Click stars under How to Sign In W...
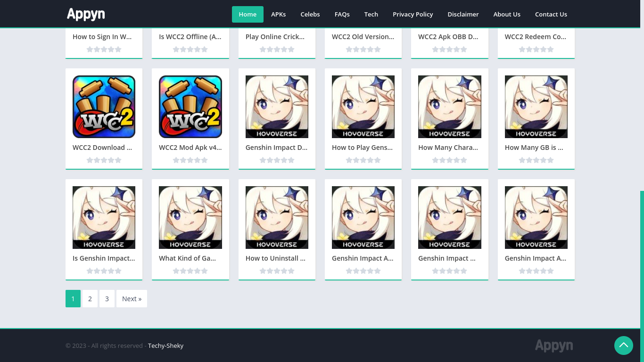This screenshot has height=362, width=644. 104,49
